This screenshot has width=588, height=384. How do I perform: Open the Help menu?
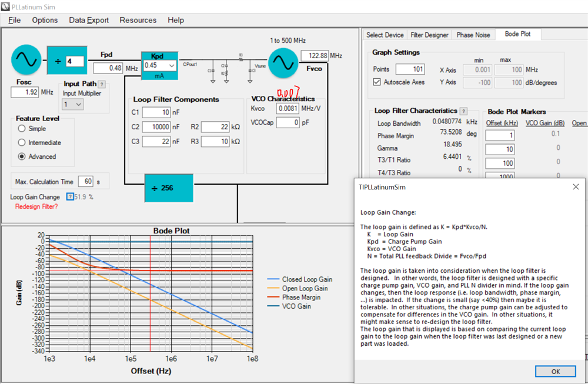point(175,20)
